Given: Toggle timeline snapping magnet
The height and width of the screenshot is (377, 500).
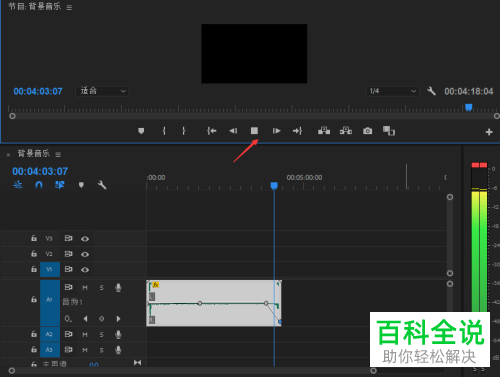Looking at the screenshot, I should coord(39,185).
